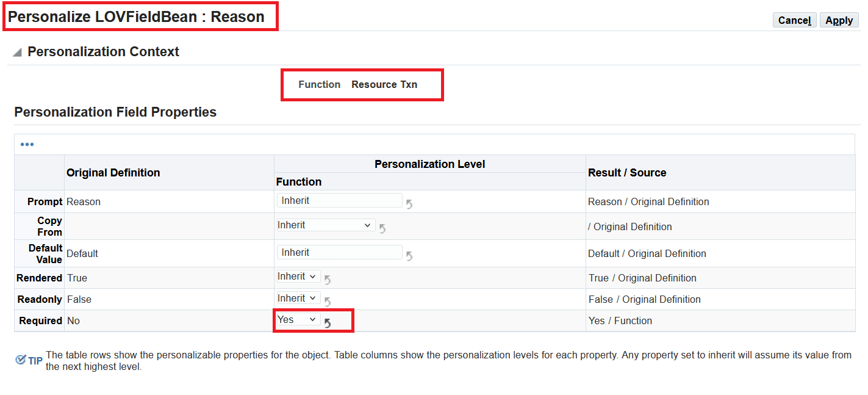Open the table detail ellipsis control
This screenshot has height=395, width=868.
click(x=27, y=144)
